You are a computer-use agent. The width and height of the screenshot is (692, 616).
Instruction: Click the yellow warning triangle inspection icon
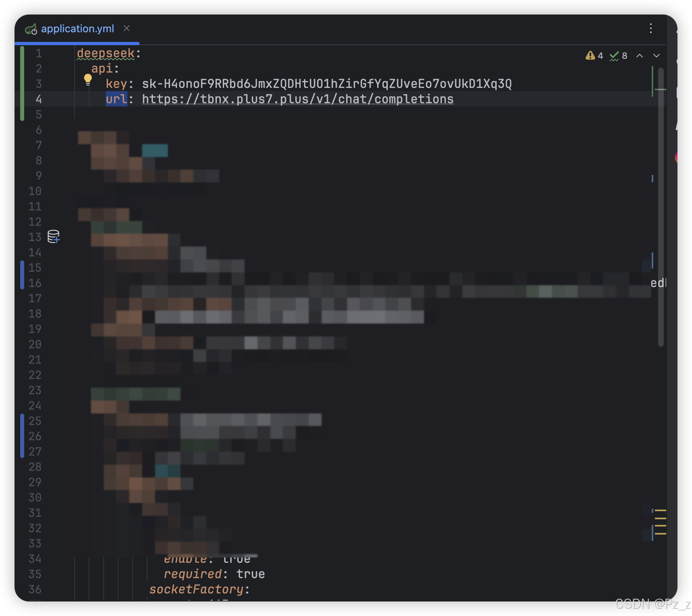pyautogui.click(x=590, y=56)
